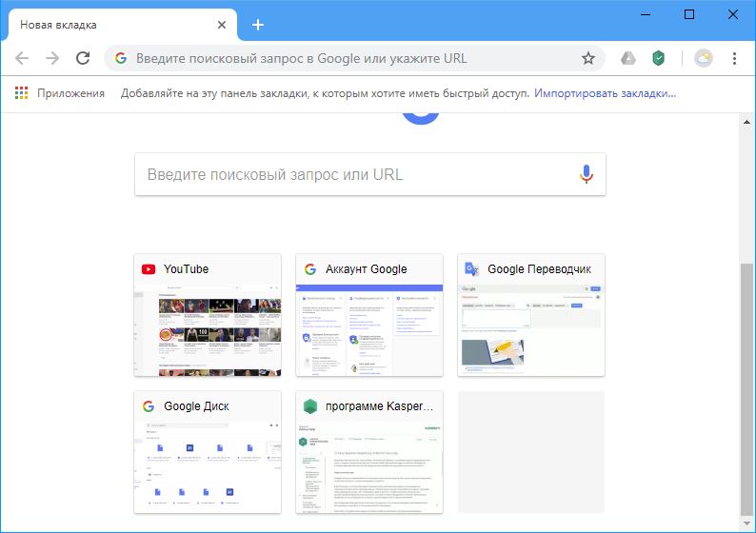Open the Chrome three-dot menu
This screenshot has height=533, width=756.
(x=734, y=58)
